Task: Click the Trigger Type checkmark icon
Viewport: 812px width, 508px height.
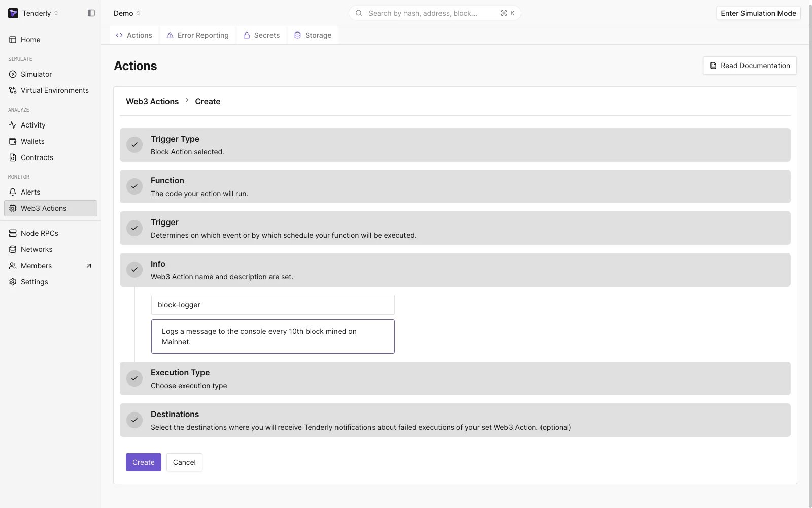Action: click(x=134, y=145)
